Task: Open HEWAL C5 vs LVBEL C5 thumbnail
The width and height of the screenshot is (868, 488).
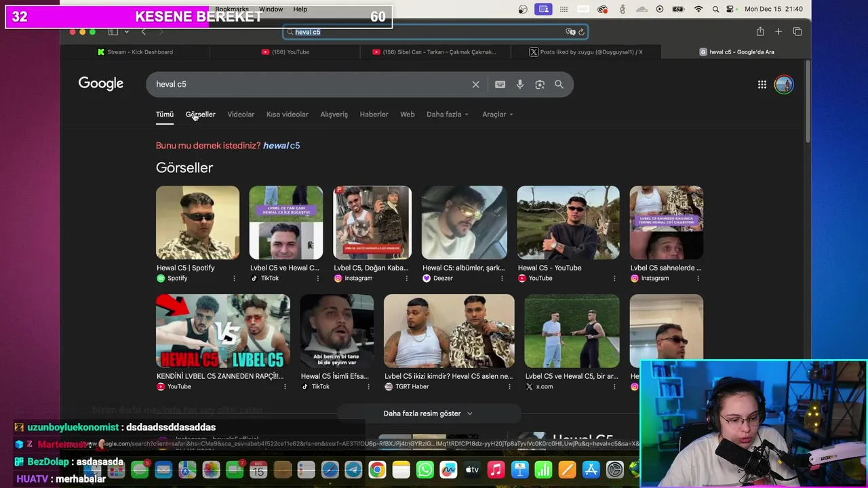Action: [223, 331]
